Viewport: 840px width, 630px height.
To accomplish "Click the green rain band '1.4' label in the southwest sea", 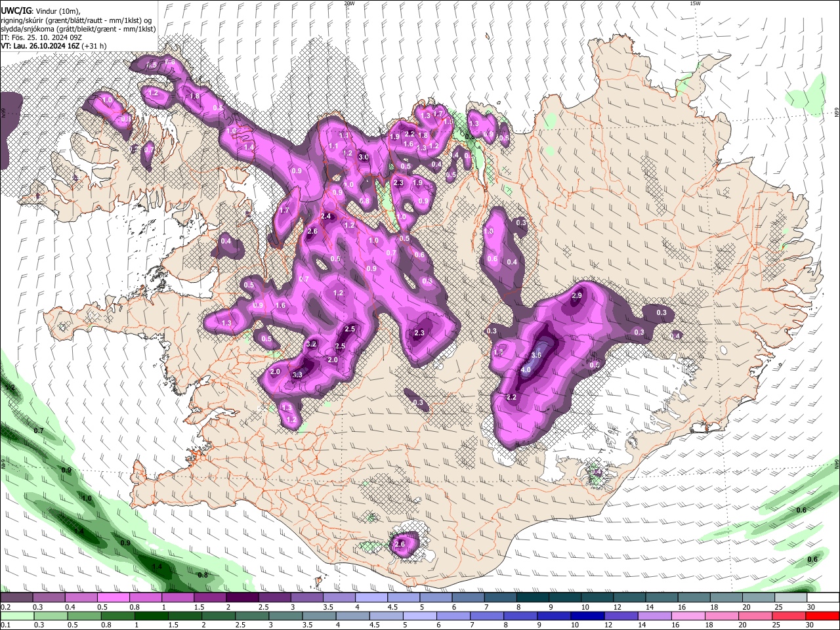I will click(157, 567).
